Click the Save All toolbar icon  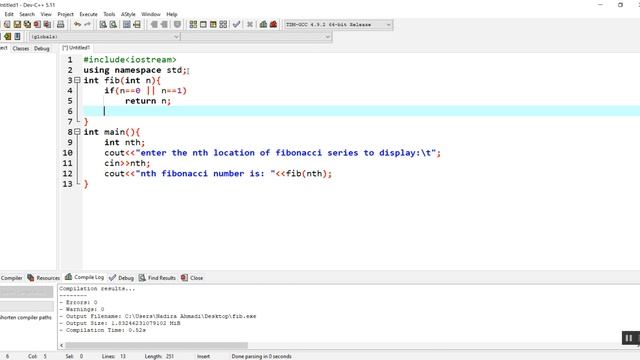click(27, 24)
